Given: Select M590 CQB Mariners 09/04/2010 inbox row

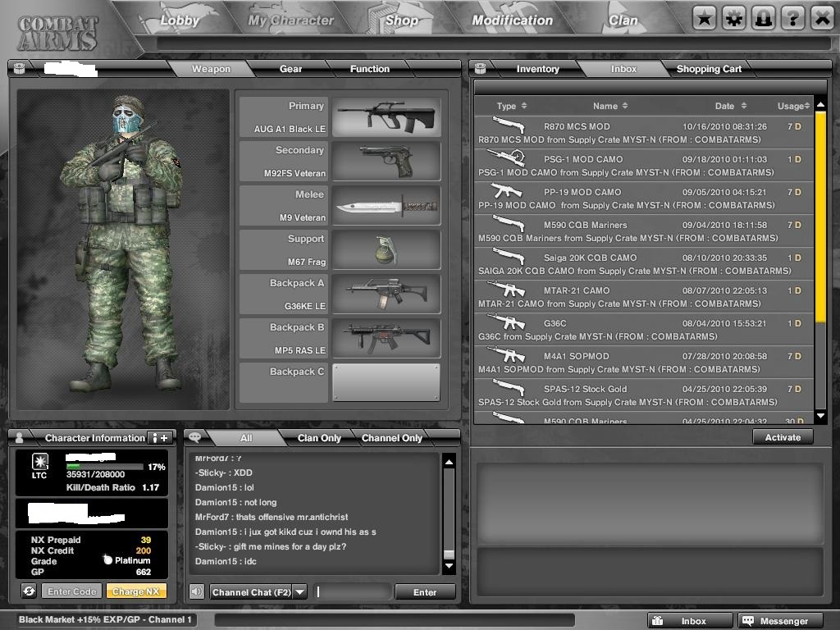Looking at the screenshot, I should tap(643, 231).
